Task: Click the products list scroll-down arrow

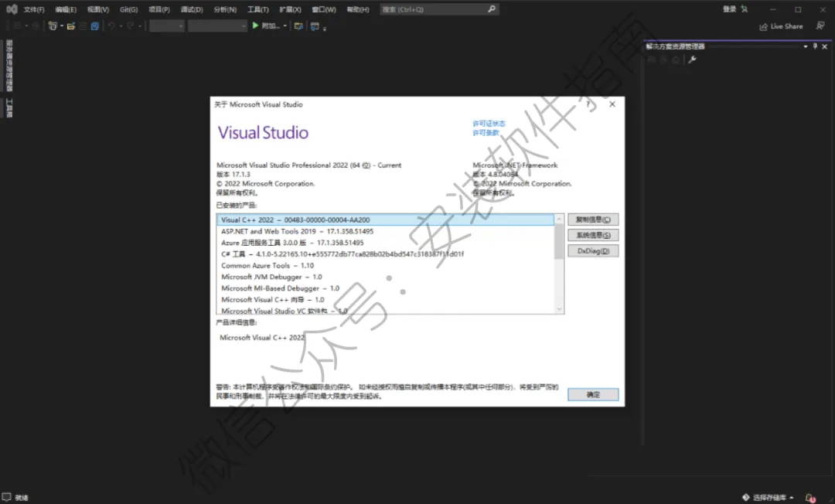Action: point(559,308)
